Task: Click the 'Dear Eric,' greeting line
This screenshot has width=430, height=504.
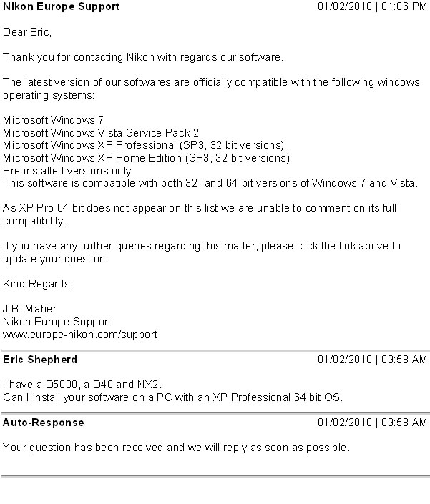Action: point(28,32)
